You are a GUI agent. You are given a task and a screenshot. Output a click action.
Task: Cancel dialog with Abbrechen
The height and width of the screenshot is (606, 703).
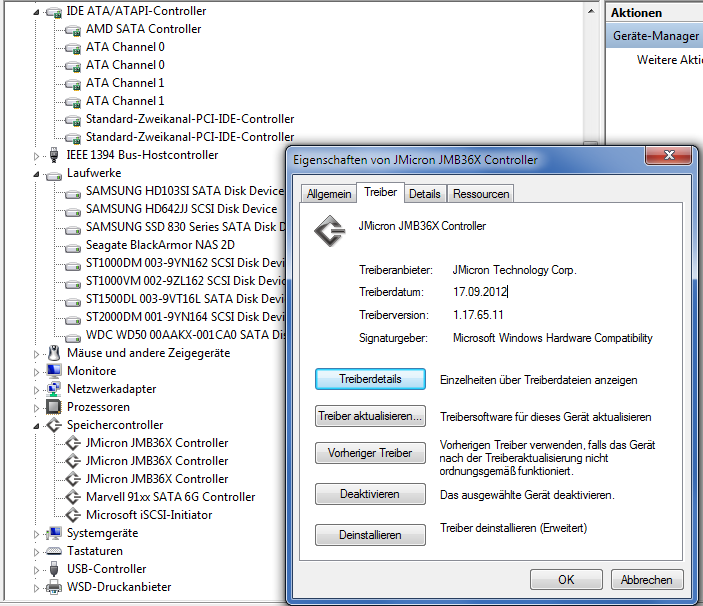click(x=647, y=580)
